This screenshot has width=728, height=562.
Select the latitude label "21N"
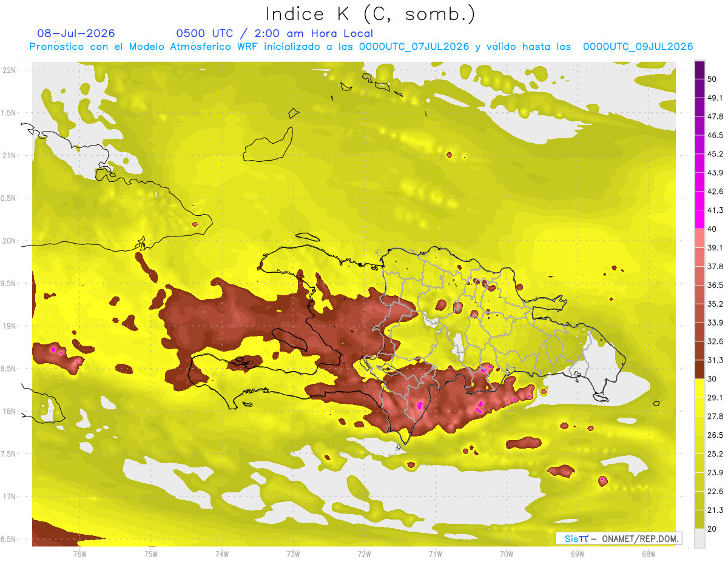point(9,156)
